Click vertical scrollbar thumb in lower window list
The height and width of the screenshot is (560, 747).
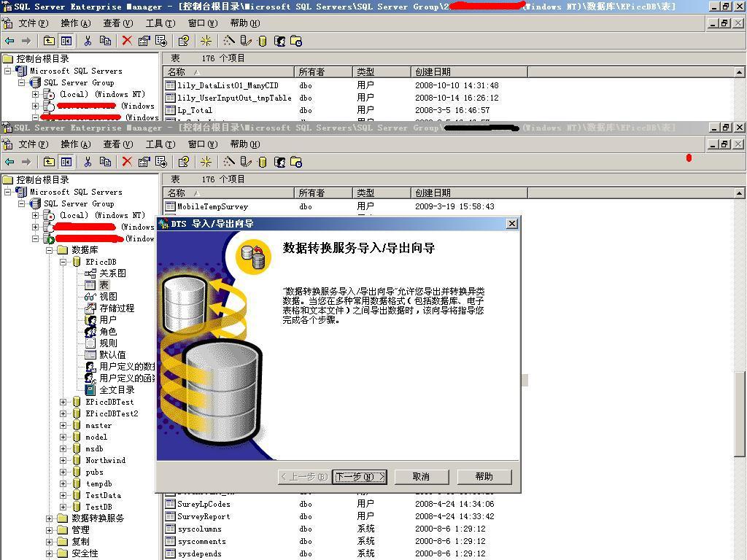click(x=739, y=413)
